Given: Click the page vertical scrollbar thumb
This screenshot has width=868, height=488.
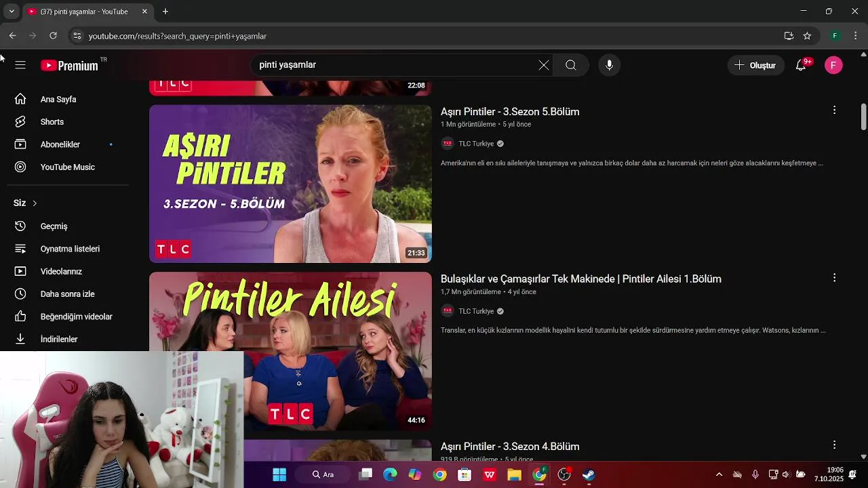Looking at the screenshot, I should click(863, 117).
